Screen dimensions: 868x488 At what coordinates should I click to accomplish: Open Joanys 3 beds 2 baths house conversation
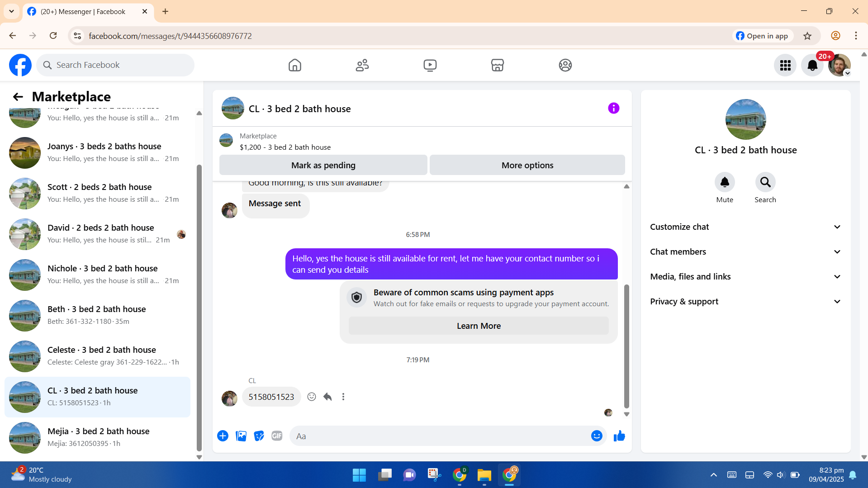click(x=97, y=152)
